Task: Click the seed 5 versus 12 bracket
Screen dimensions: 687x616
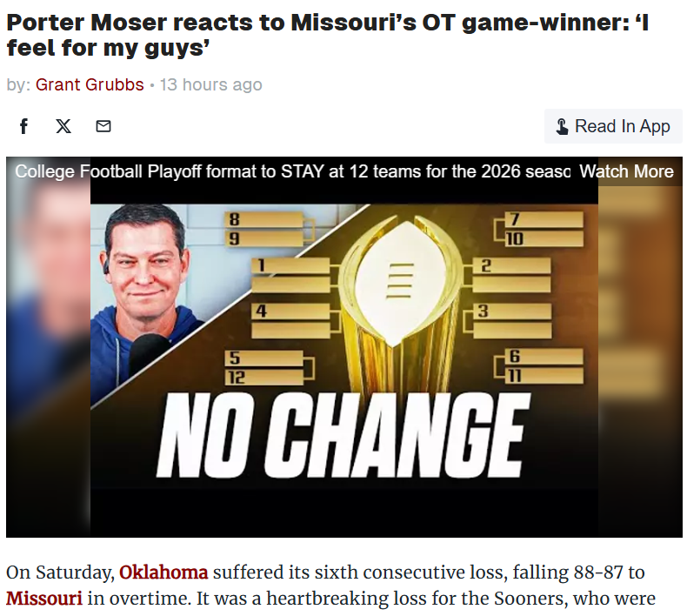Action: click(x=265, y=367)
